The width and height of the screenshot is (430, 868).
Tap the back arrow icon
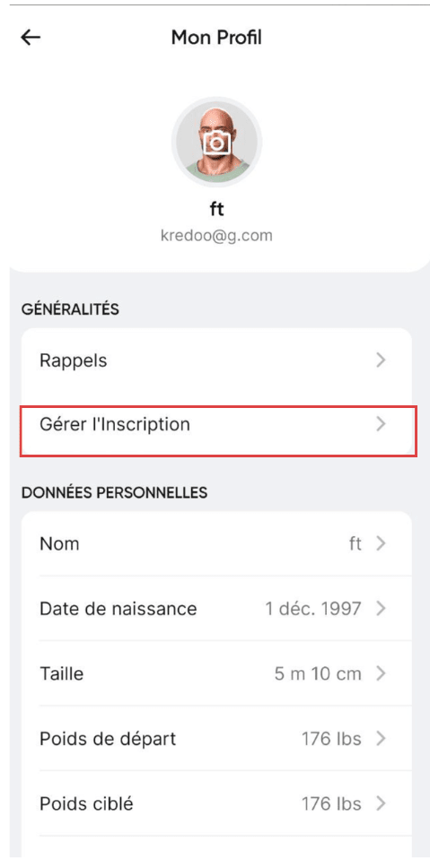coord(31,37)
